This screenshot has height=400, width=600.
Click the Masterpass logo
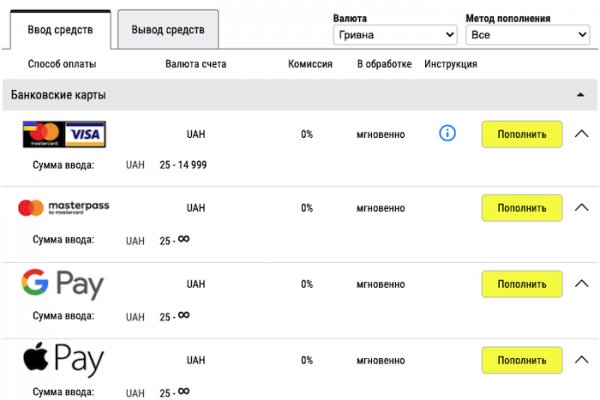(x=64, y=208)
